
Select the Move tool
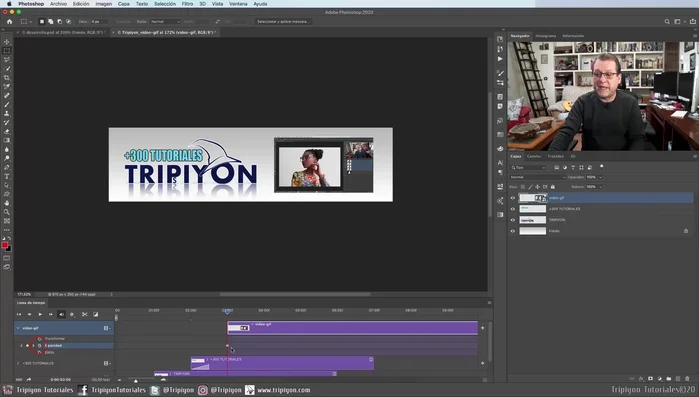click(7, 42)
